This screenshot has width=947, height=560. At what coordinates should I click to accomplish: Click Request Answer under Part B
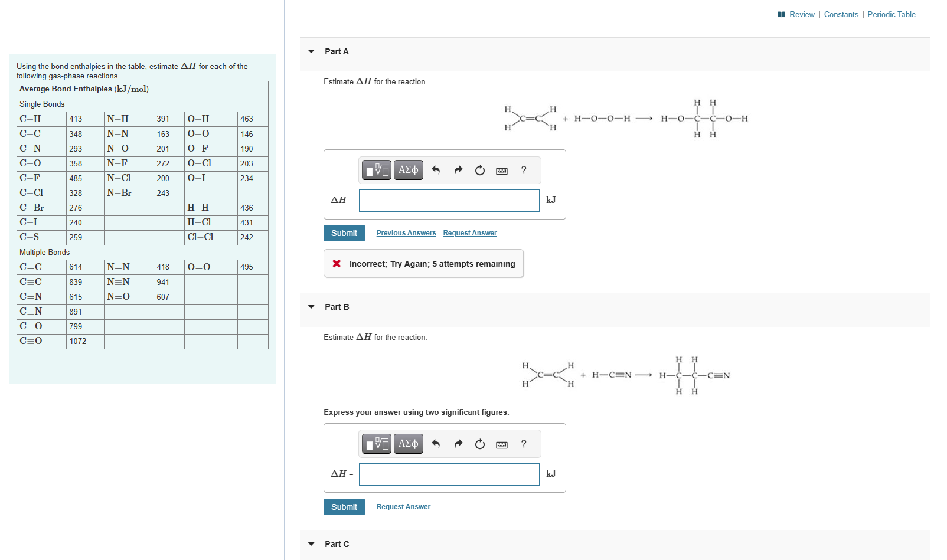click(403, 506)
